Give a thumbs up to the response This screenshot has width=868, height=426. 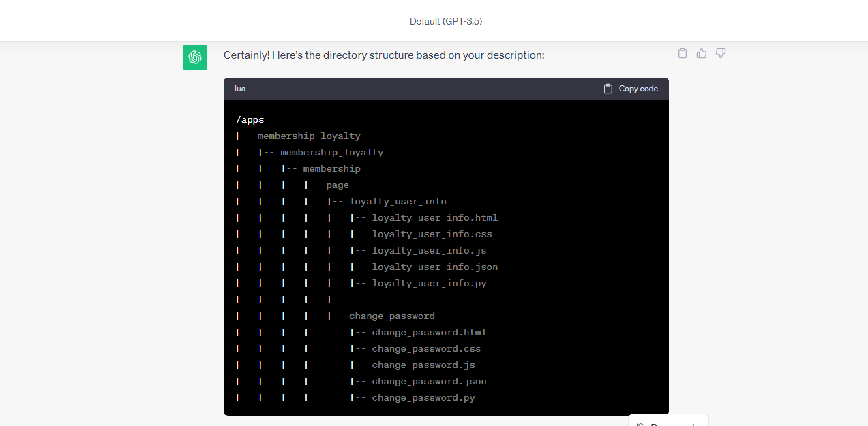(x=701, y=53)
